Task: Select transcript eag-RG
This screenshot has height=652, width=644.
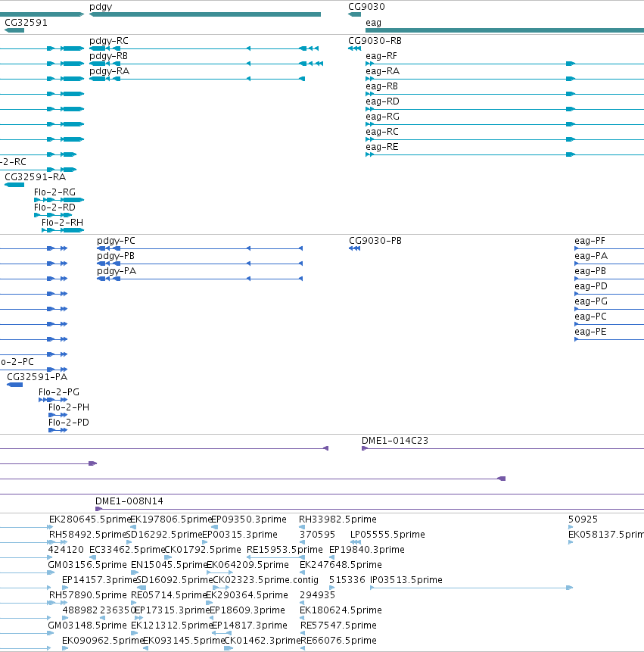Action: point(505,124)
